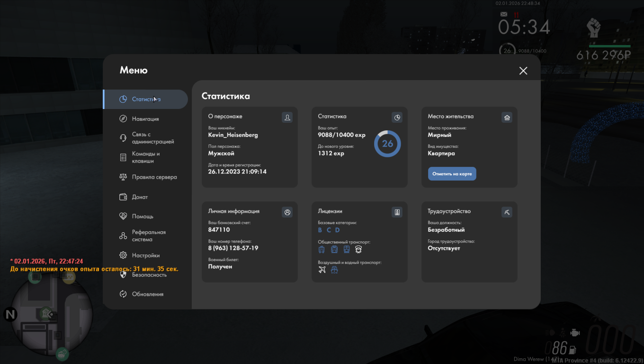Click the phone number 8 (963) 128-57-19
Image resolution: width=644 pixels, height=364 pixels.
click(233, 248)
